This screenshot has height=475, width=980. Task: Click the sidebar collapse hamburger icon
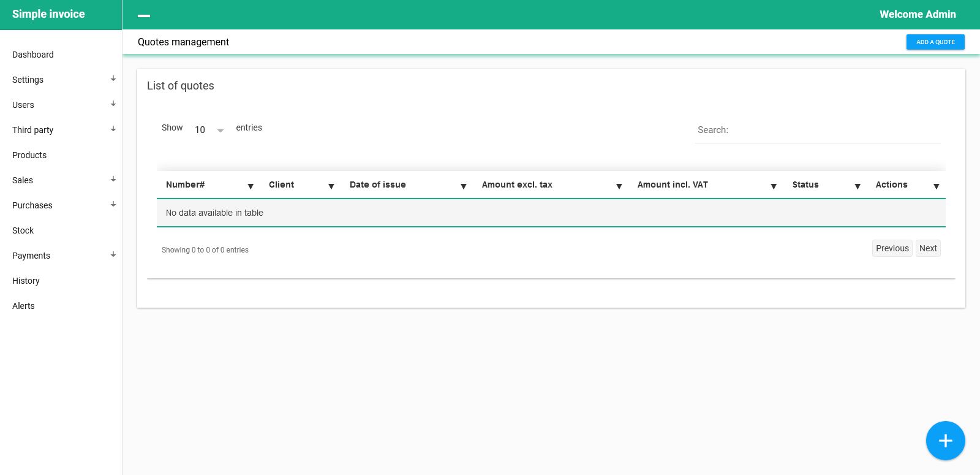tap(144, 15)
